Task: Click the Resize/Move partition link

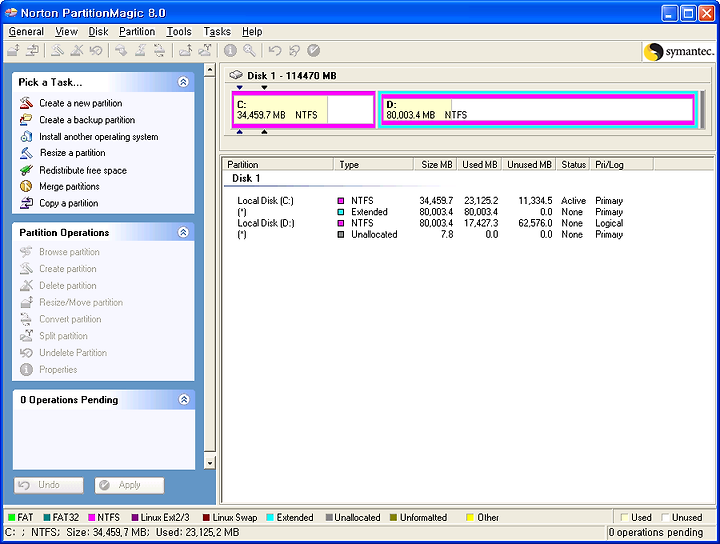Action: pyautogui.click(x=81, y=303)
